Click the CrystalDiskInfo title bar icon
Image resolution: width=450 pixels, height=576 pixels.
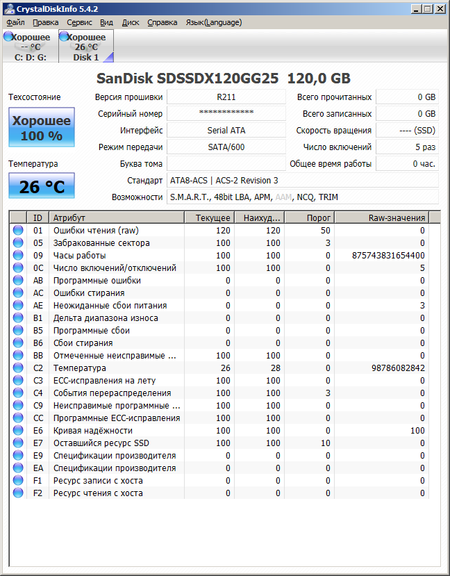9,9
